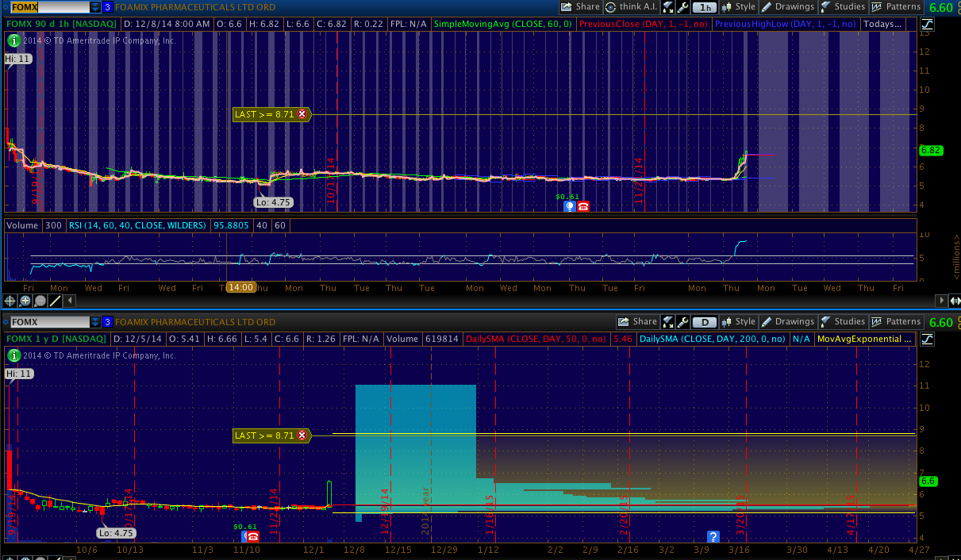Expand the FOMX symbol dropdown in upper chart
The width and height of the screenshot is (961, 560).
pyautogui.click(x=95, y=7)
